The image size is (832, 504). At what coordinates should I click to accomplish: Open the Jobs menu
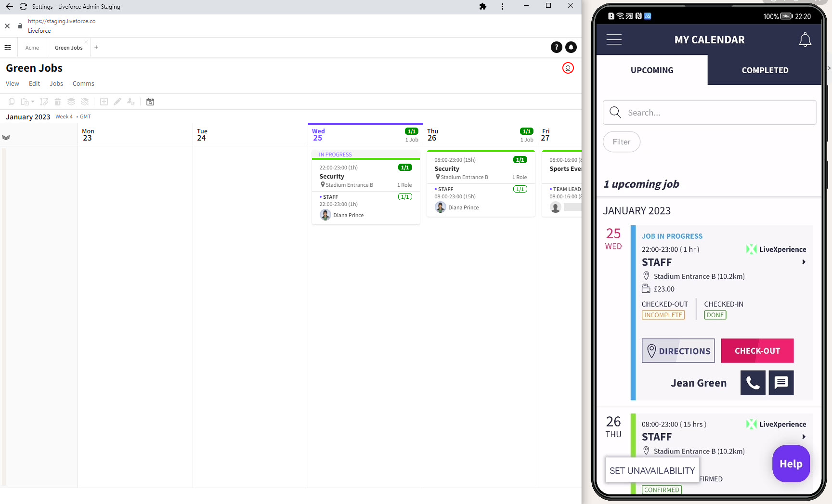pos(56,83)
